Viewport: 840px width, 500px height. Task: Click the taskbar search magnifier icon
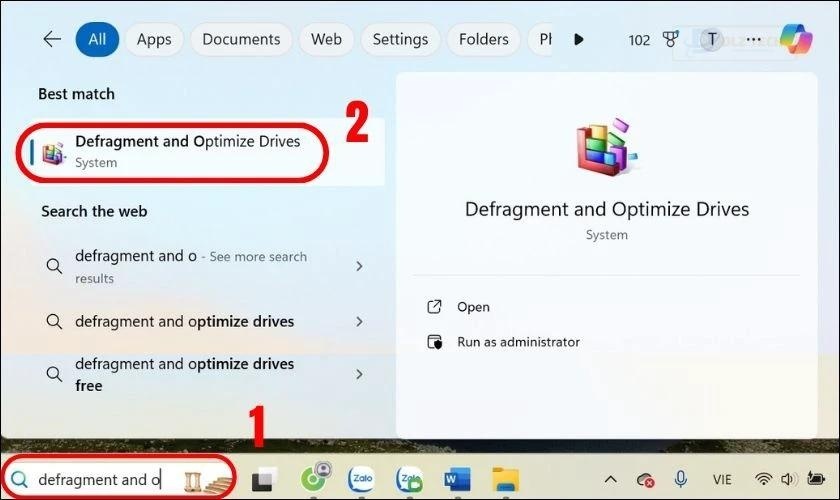click(19, 479)
